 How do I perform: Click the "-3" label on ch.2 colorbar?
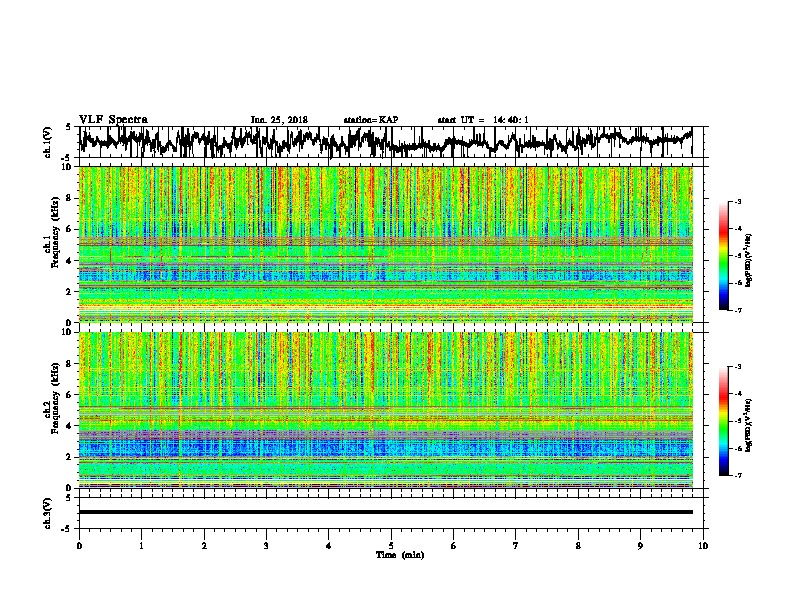[738, 367]
